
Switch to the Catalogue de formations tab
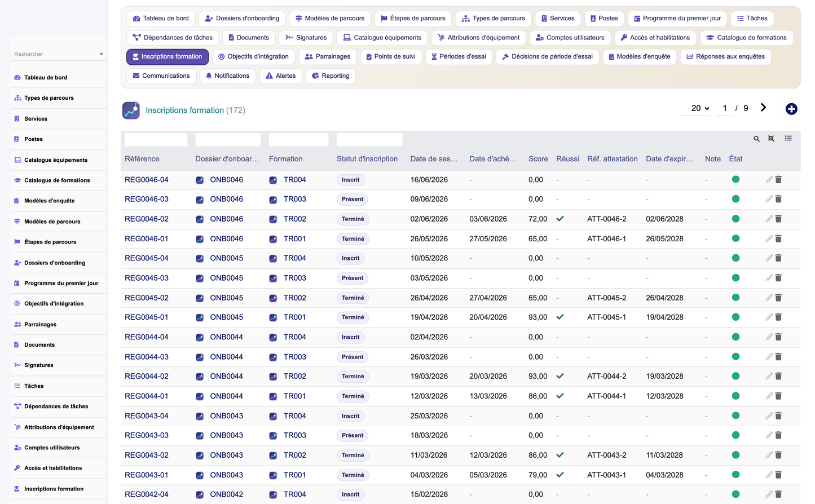(x=746, y=38)
